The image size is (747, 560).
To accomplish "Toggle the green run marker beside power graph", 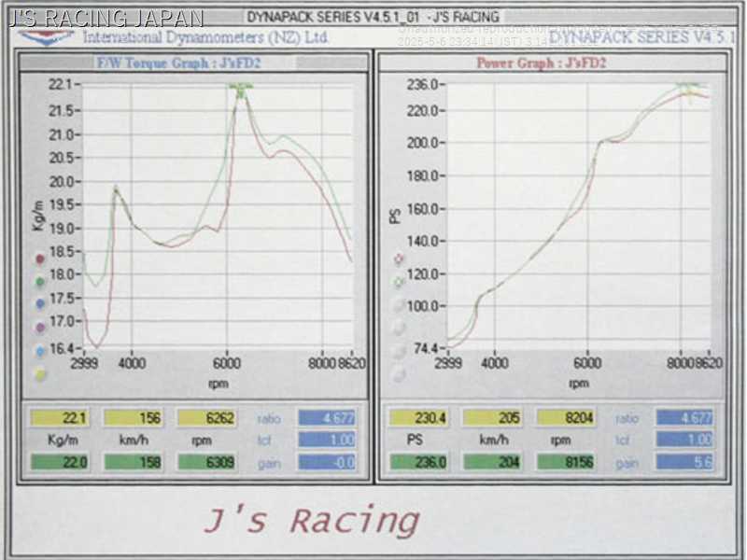I will point(399,281).
